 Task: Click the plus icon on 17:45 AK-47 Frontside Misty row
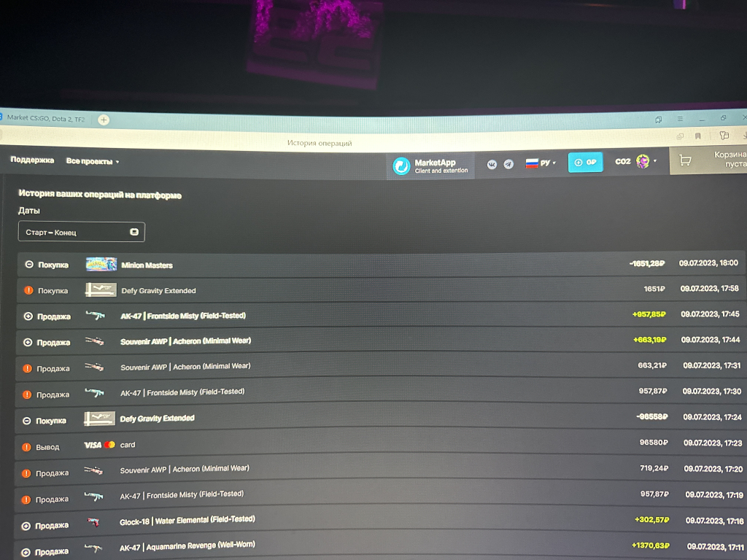(28, 316)
